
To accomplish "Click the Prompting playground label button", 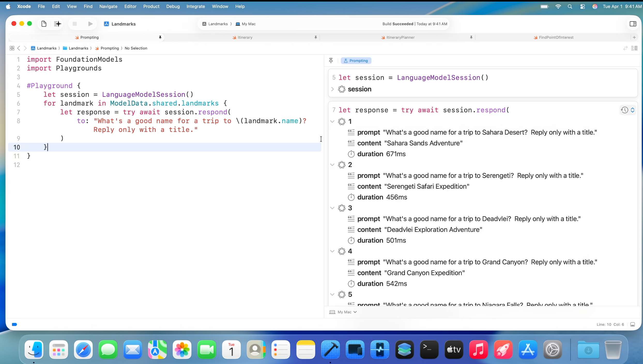I will tap(356, 61).
